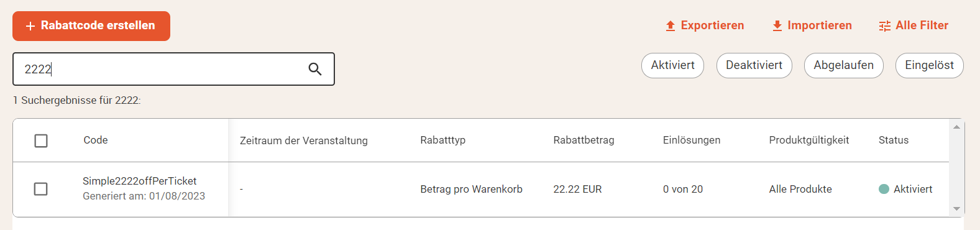Click the import download arrow icon

click(777, 25)
